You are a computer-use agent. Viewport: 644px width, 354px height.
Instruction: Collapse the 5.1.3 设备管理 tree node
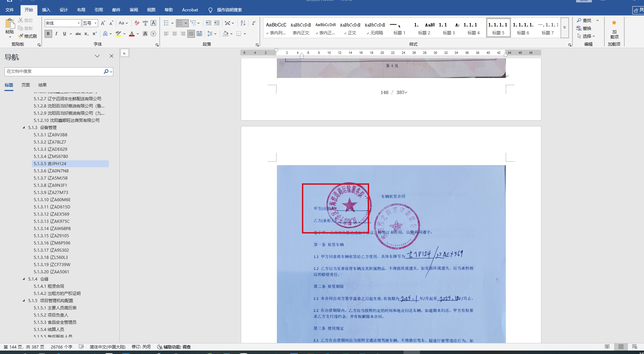pos(24,128)
